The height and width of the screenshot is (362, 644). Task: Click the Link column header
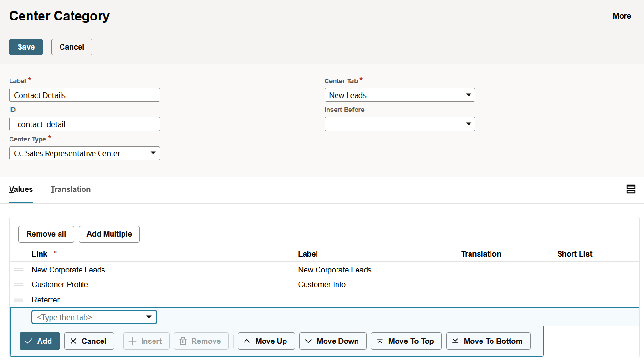[x=40, y=254]
